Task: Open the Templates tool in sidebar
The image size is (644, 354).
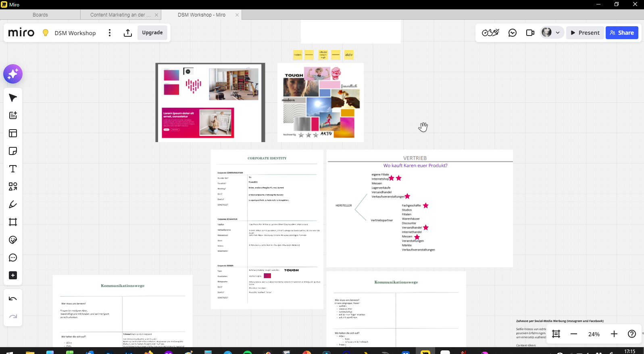Action: coord(13,133)
